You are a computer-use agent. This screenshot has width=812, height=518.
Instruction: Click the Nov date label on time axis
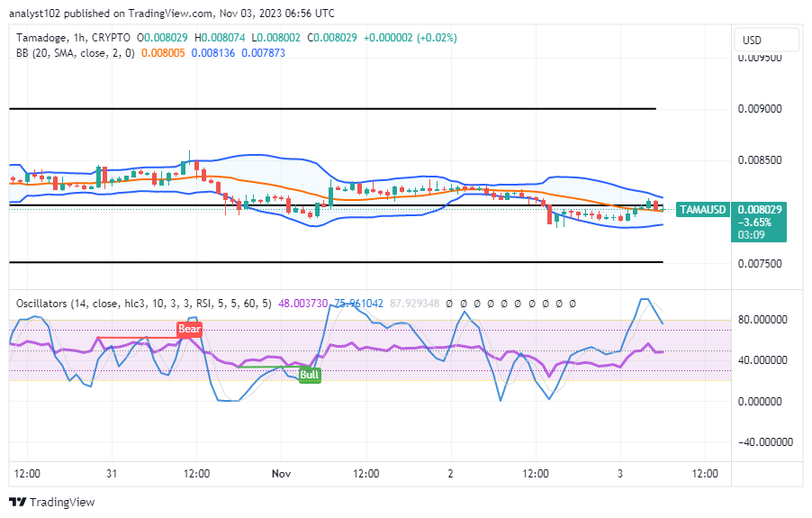pos(281,474)
